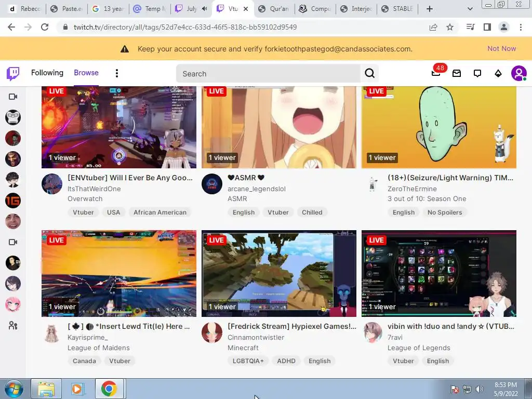
Task: Open the notifications inbox showing 48
Action: pyautogui.click(x=436, y=73)
